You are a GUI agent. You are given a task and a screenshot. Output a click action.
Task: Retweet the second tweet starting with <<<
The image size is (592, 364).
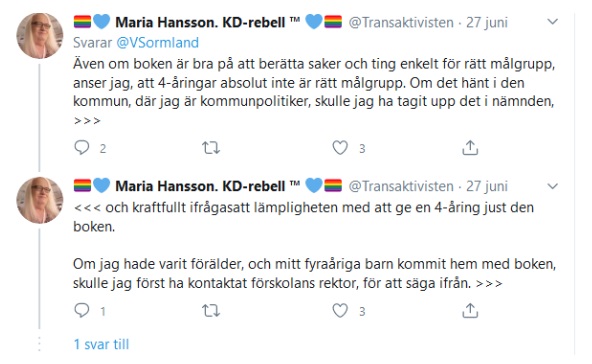point(211,311)
